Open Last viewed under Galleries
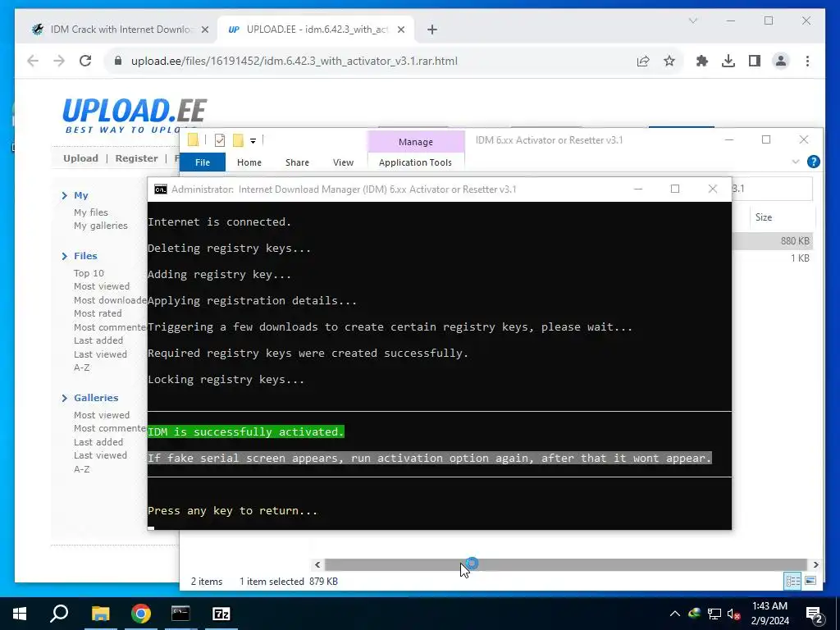840x630 pixels. pos(100,454)
